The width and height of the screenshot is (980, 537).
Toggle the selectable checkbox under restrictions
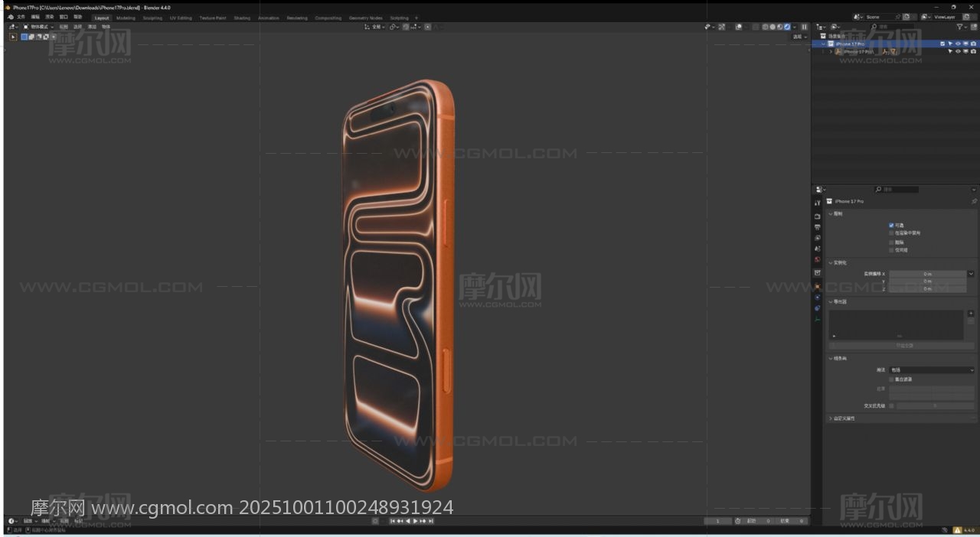click(891, 225)
